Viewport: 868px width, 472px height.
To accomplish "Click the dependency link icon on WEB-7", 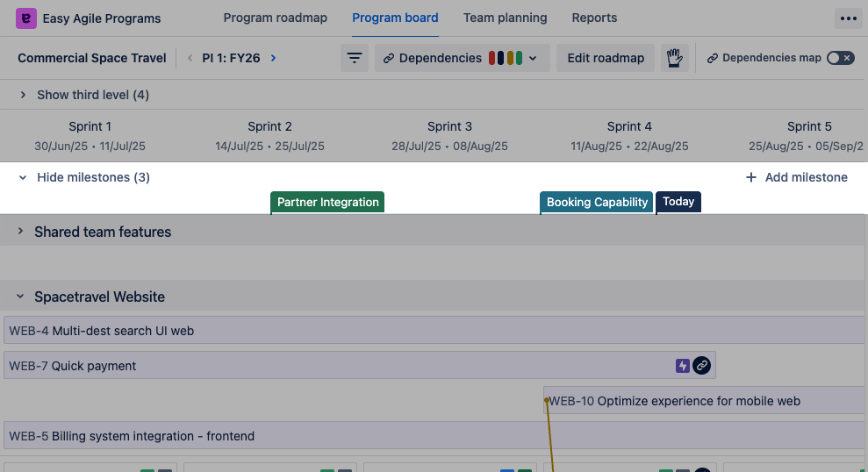I will 701,366.
